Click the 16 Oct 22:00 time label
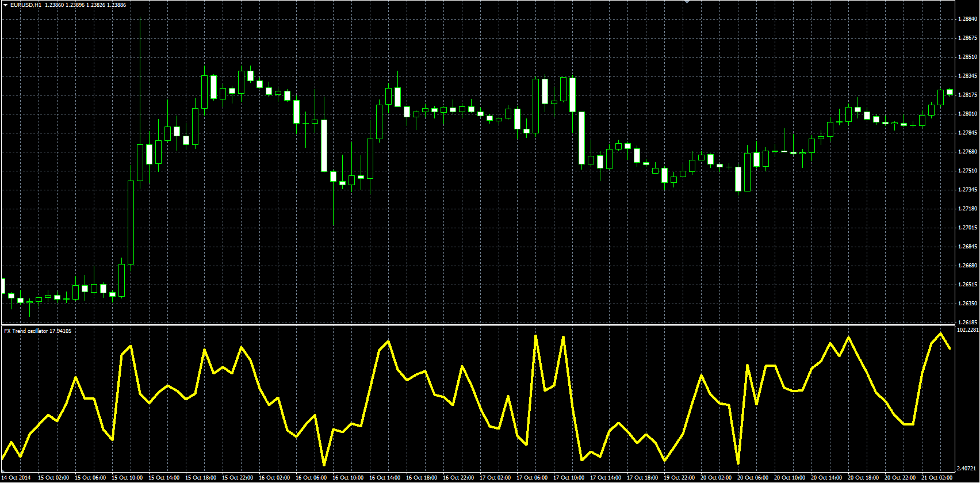 458,477
